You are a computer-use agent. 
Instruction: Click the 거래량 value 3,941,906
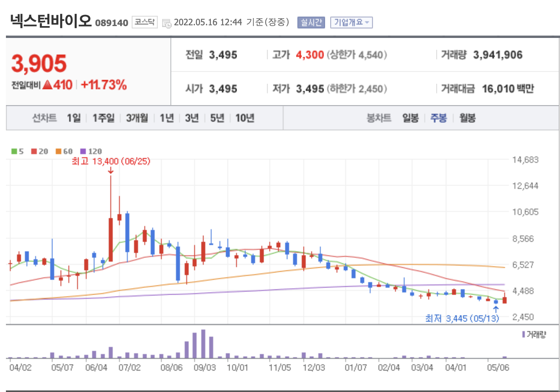(498, 55)
